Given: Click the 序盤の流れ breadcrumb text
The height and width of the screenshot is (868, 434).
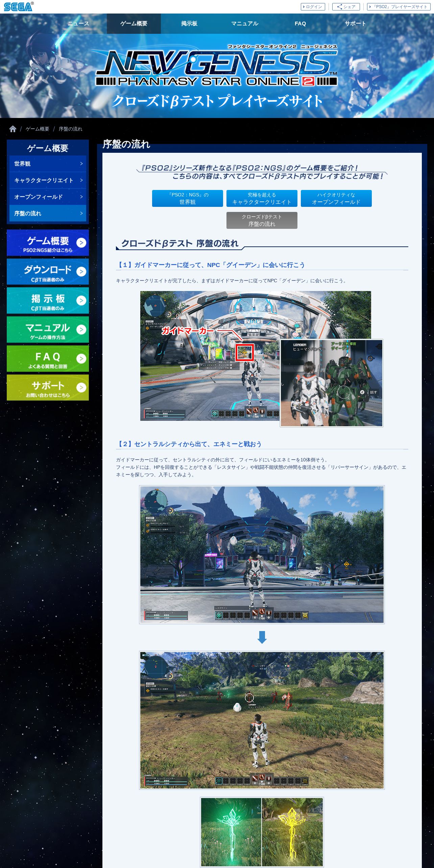Looking at the screenshot, I should tap(70, 129).
